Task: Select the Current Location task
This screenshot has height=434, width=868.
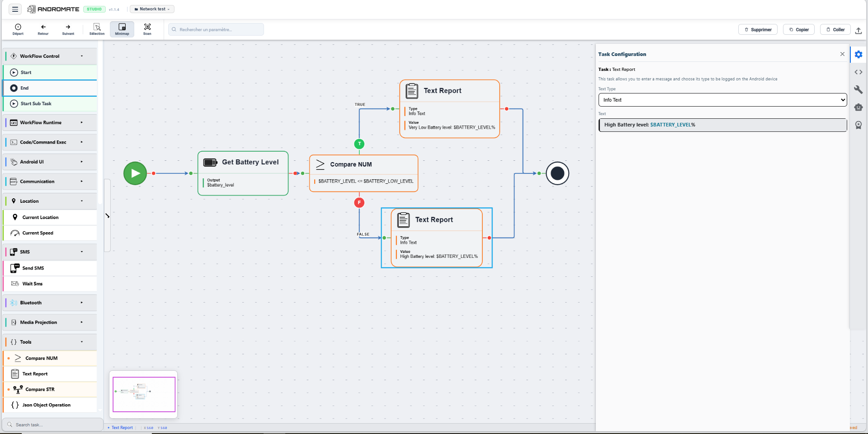Action: [50, 218]
